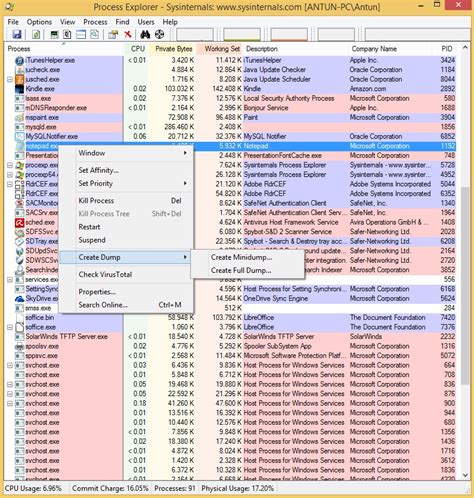
Task: Collapse the jusched.exe tree node
Action: point(10,80)
